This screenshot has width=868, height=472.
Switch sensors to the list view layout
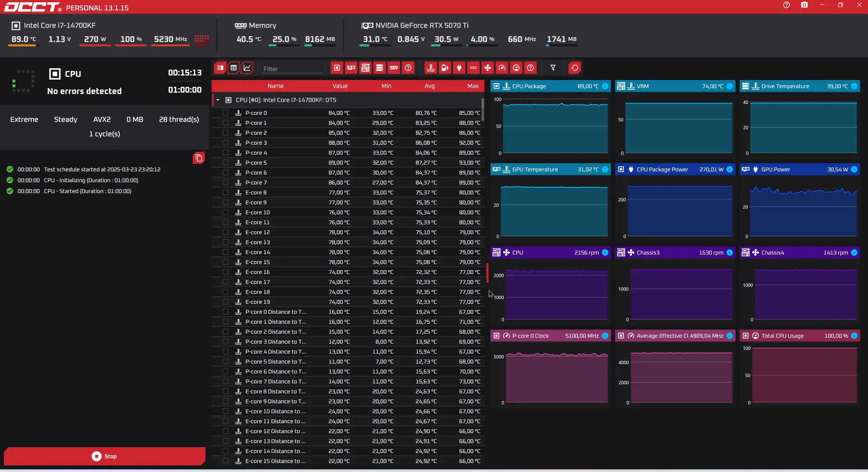[x=220, y=68]
